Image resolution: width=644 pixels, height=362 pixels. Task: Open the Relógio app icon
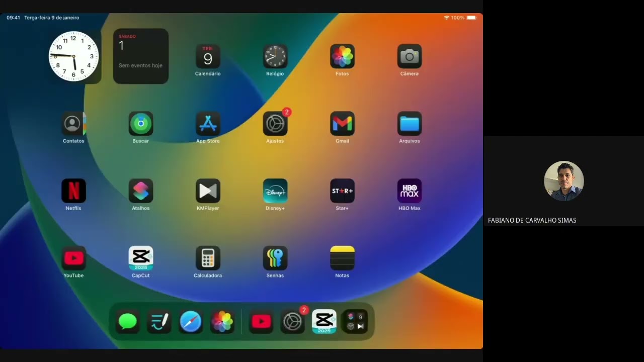[275, 56]
